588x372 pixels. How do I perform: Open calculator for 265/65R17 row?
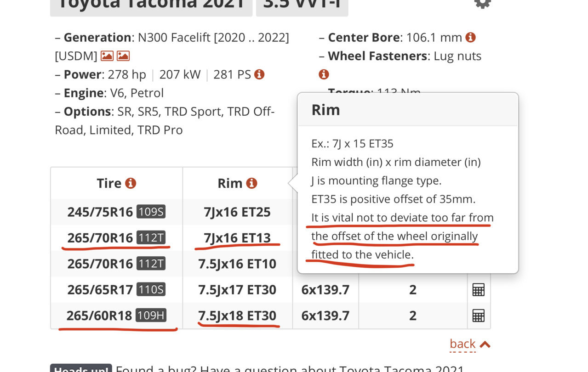(479, 290)
